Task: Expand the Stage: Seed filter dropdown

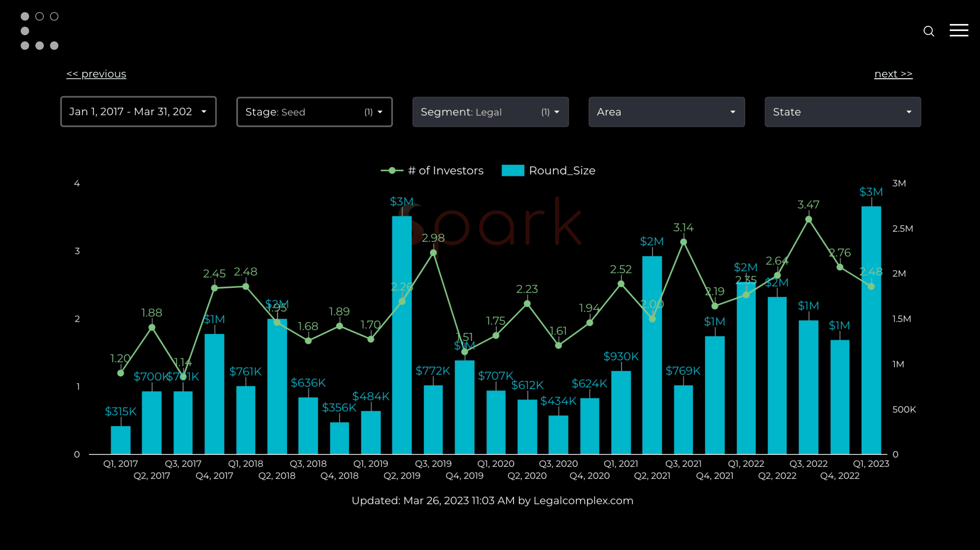Action: (314, 112)
